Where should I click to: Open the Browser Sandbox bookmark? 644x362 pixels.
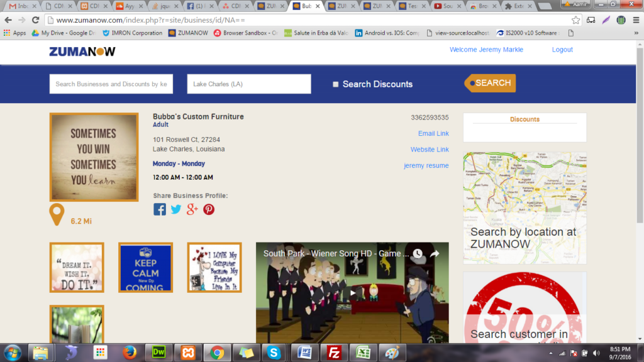pyautogui.click(x=246, y=33)
